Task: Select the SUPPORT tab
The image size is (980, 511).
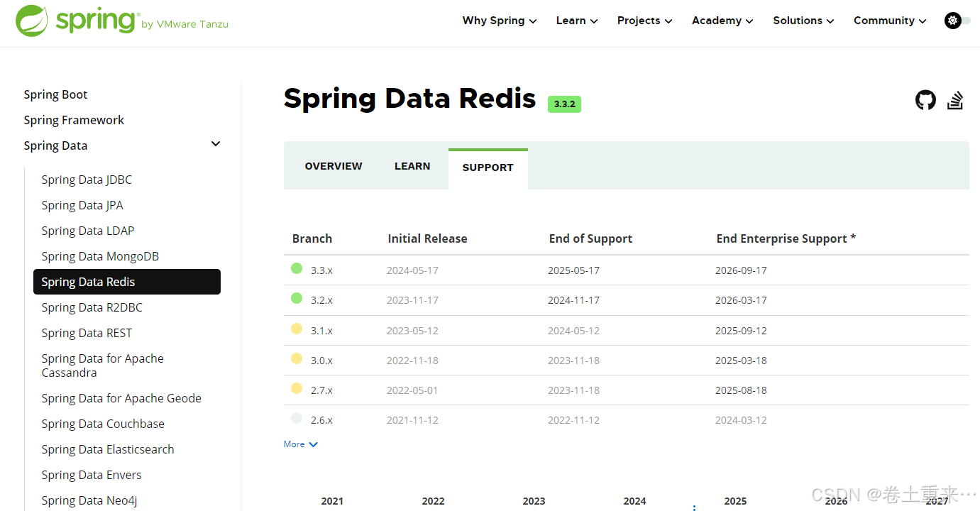Action: coord(488,167)
